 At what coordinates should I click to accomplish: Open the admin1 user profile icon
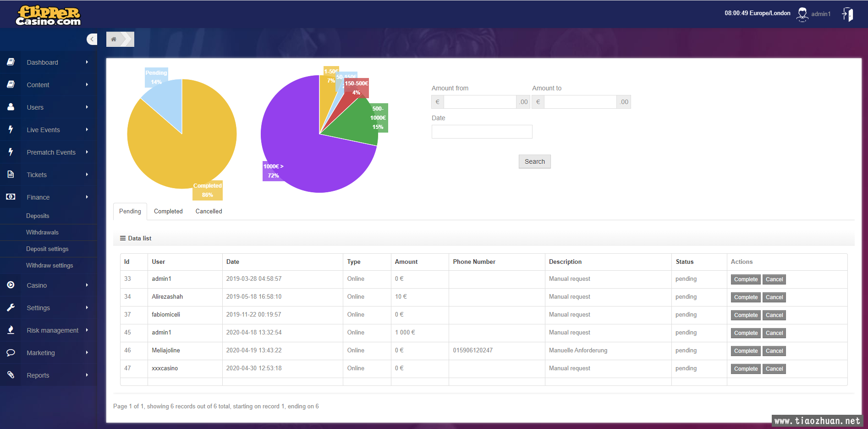[802, 14]
